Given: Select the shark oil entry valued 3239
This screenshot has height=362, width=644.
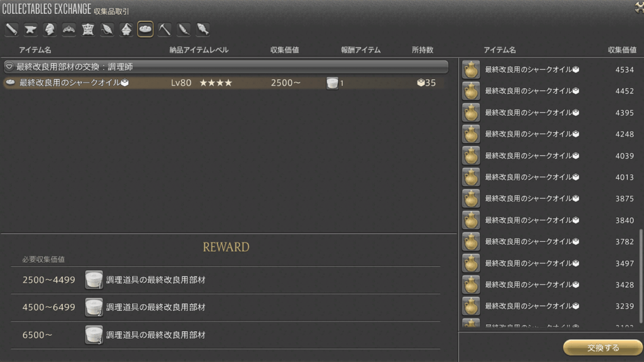Looking at the screenshot, I should coord(548,307).
